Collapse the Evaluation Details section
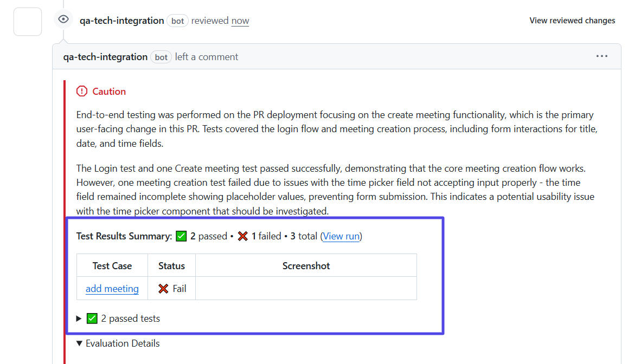Image resolution: width=641 pixels, height=364 pixels. point(80,343)
